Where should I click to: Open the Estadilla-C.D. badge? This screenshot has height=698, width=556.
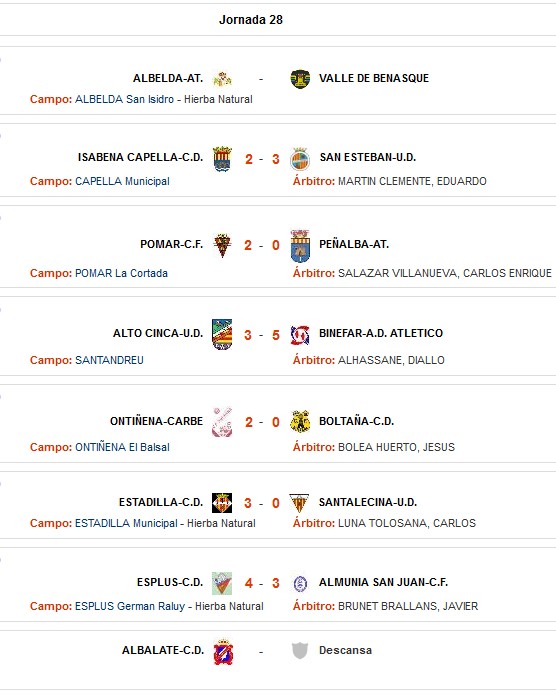point(222,503)
